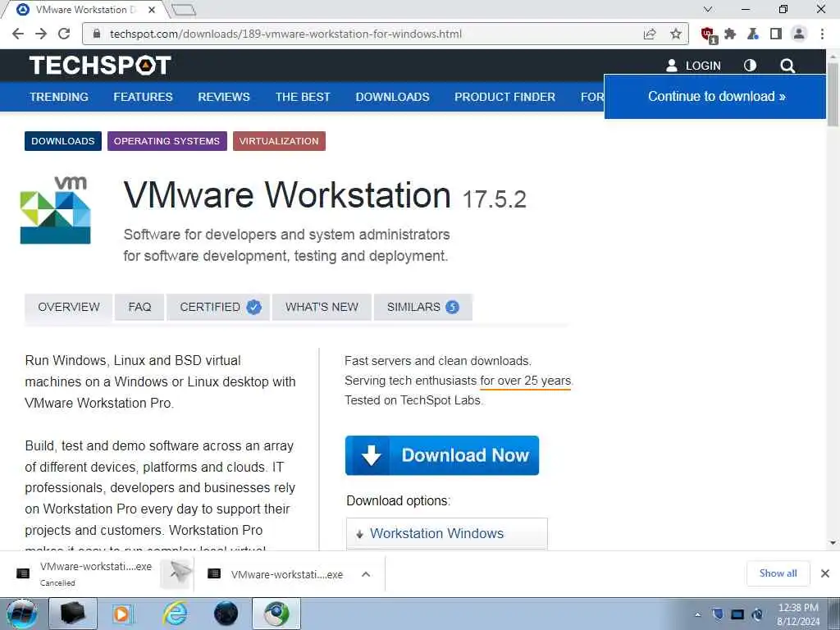Click the VIRTUALIZATION tag

[279, 141]
